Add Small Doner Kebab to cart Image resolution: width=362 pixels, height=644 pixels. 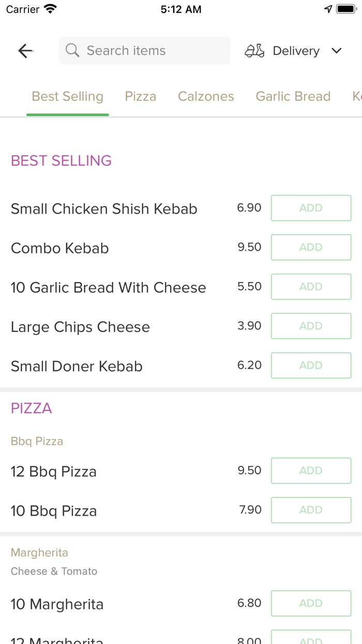[x=311, y=365]
